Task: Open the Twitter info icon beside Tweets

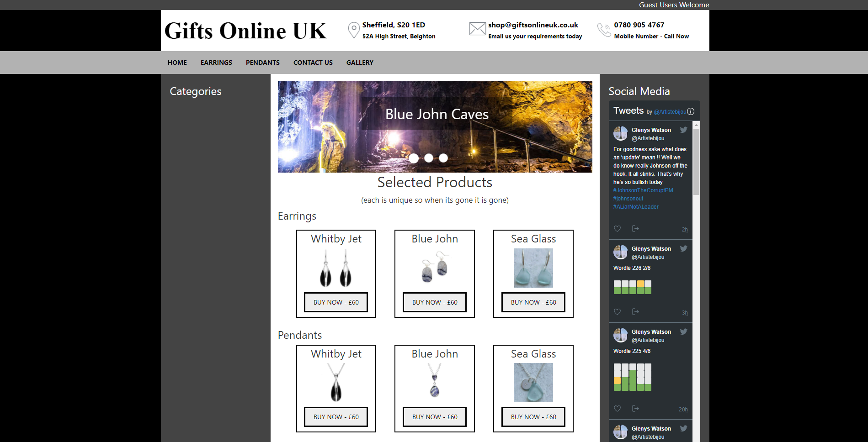Action: (x=691, y=111)
